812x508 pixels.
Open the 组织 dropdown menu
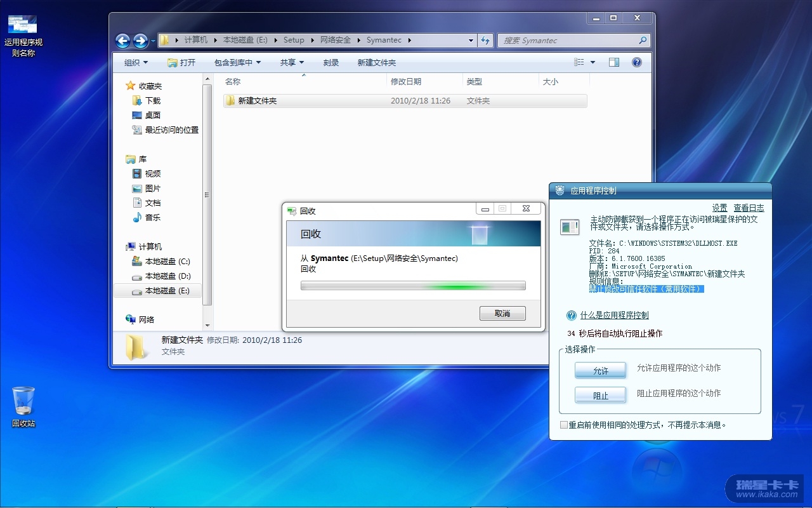tap(136, 62)
